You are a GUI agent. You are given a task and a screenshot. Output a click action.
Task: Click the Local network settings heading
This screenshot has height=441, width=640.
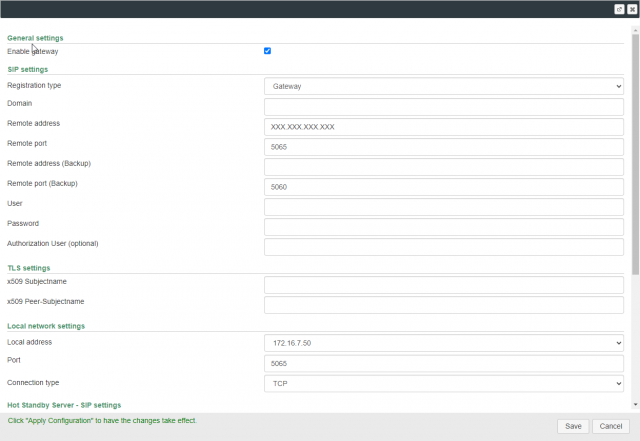[46, 326]
